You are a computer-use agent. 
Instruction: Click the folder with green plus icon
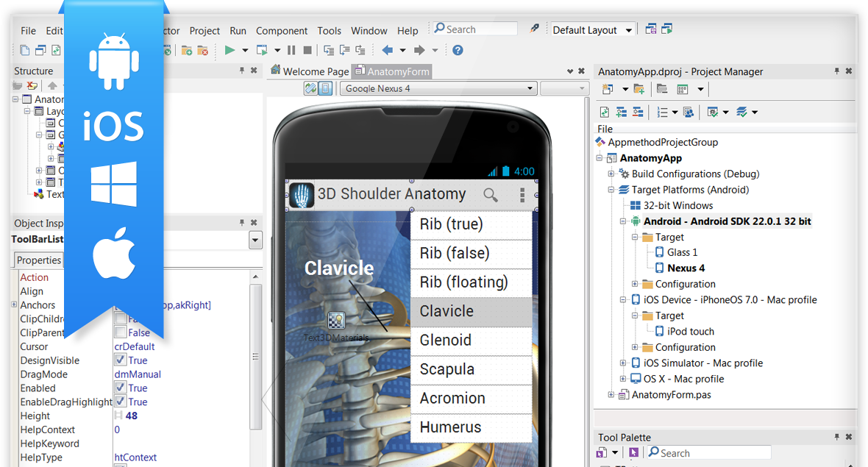click(638, 89)
